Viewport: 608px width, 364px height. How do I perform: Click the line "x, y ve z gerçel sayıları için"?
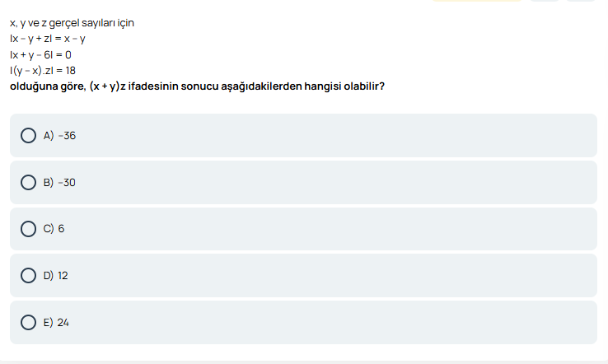coord(72,23)
